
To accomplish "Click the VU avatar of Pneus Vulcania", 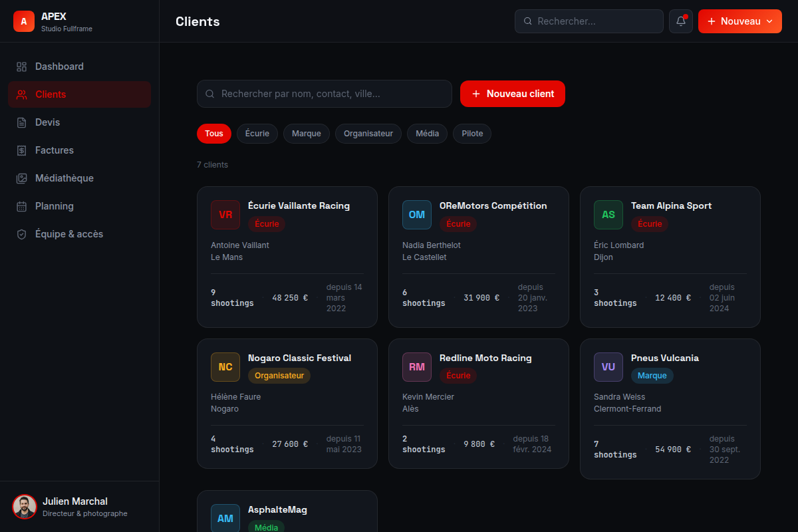I will pos(608,367).
